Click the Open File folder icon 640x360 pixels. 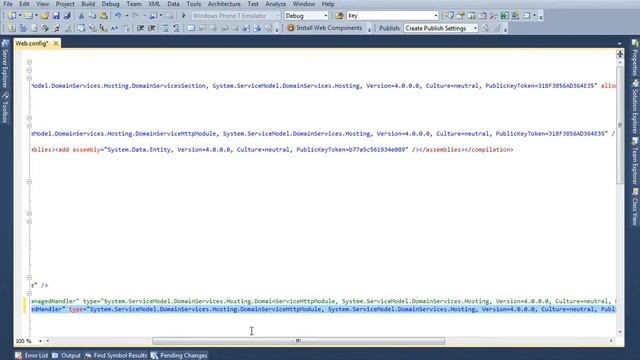[44, 16]
